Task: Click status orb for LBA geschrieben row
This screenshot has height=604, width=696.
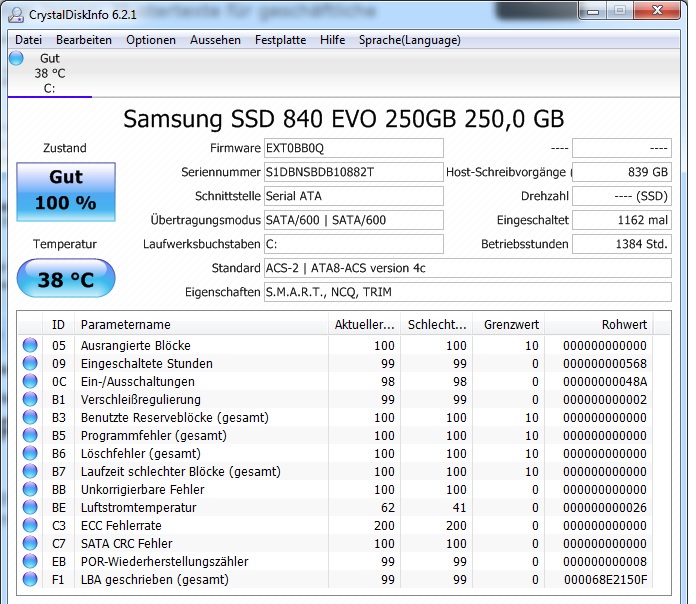Action: click(x=30, y=579)
